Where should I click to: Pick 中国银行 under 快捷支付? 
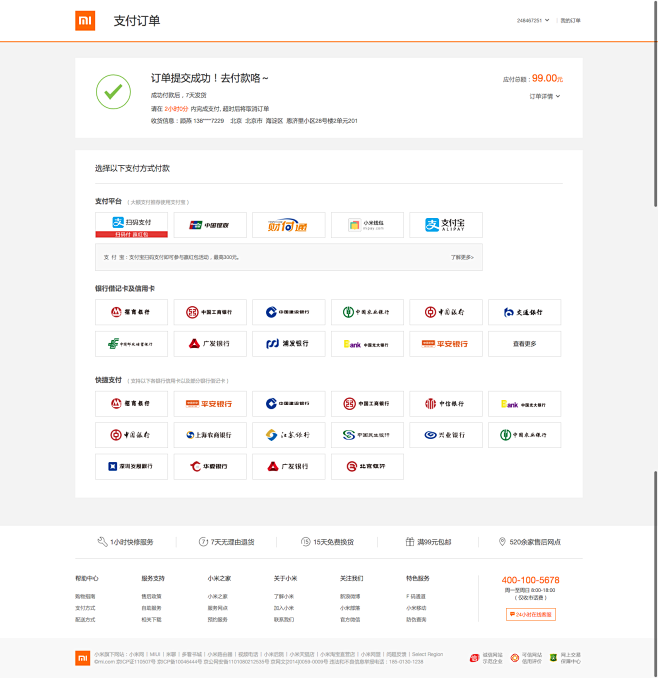click(x=131, y=435)
